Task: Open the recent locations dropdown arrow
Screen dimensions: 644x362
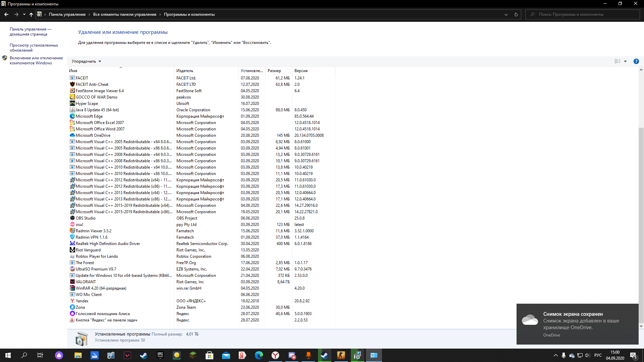Action: [24, 14]
